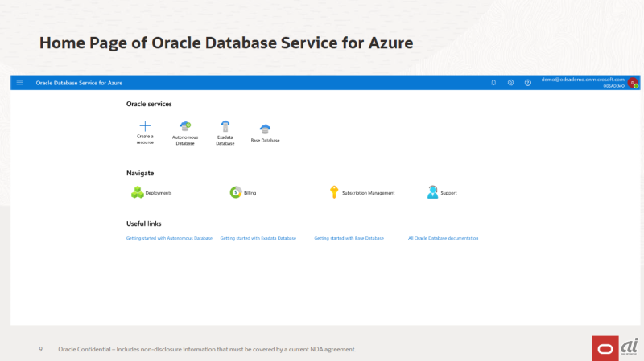The image size is (644, 361).
Task: Click Getting started with Base Database link
Action: (349, 239)
